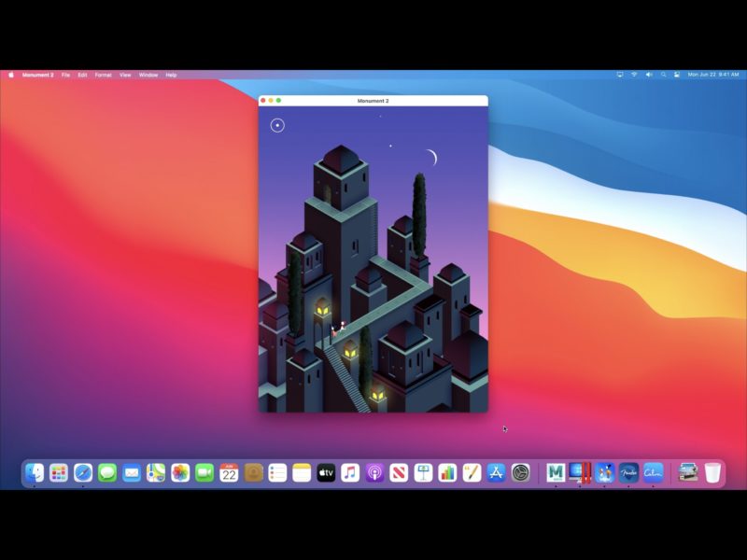This screenshot has height=560, width=747.
Task: Open Pages from the Dock
Action: (x=472, y=473)
